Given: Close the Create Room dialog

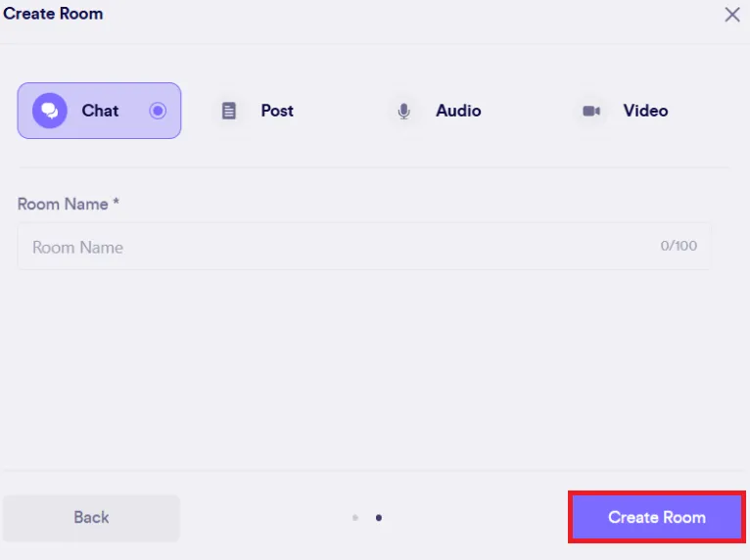Looking at the screenshot, I should click(731, 15).
